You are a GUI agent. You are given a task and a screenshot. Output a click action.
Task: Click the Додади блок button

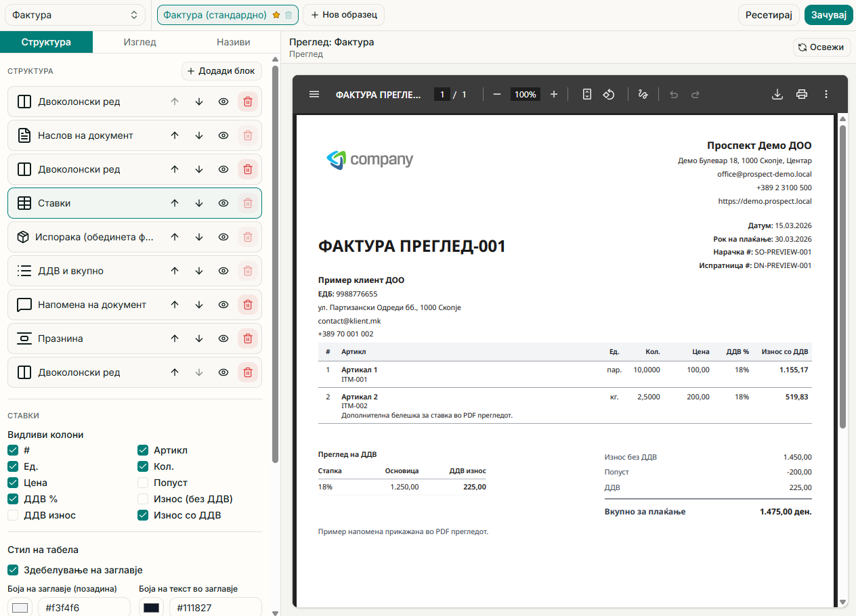tap(221, 71)
